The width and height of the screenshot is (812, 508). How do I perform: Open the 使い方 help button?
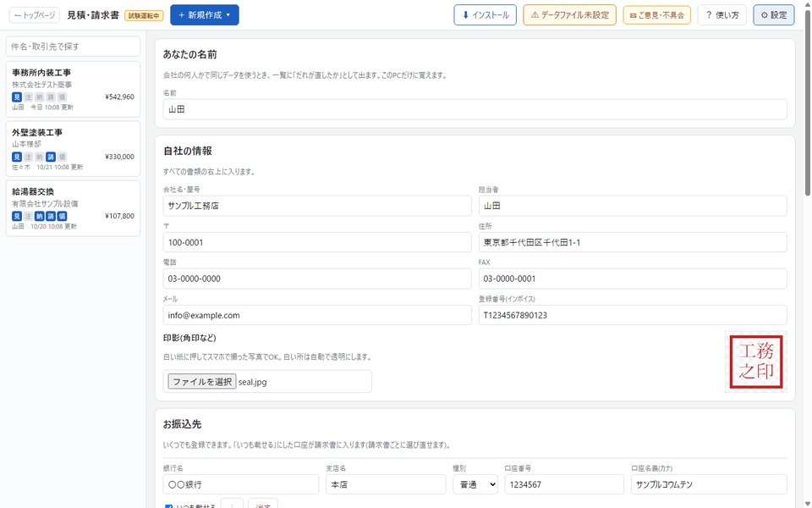coord(721,15)
